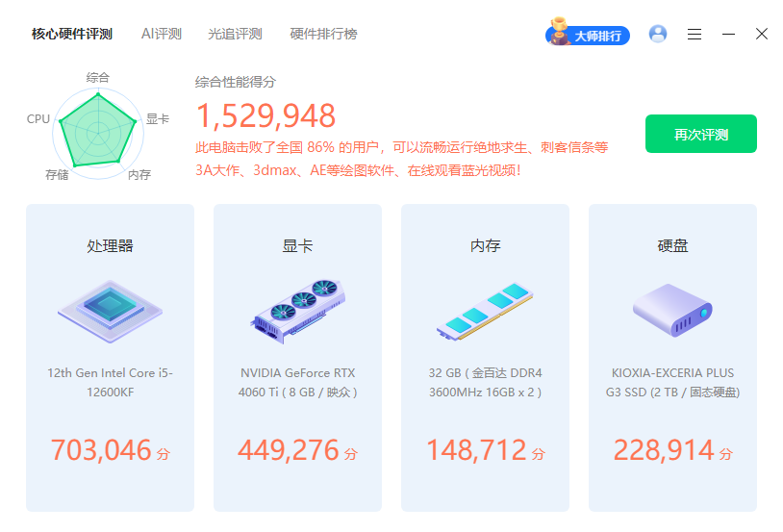Click the 综合性能得分 label
Screen dimensions: 783x532
click(x=236, y=82)
